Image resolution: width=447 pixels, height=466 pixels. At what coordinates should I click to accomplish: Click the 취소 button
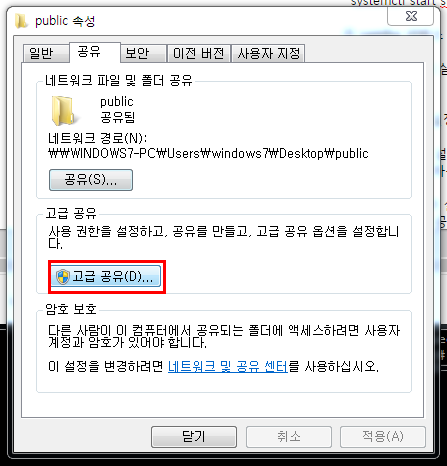(289, 437)
